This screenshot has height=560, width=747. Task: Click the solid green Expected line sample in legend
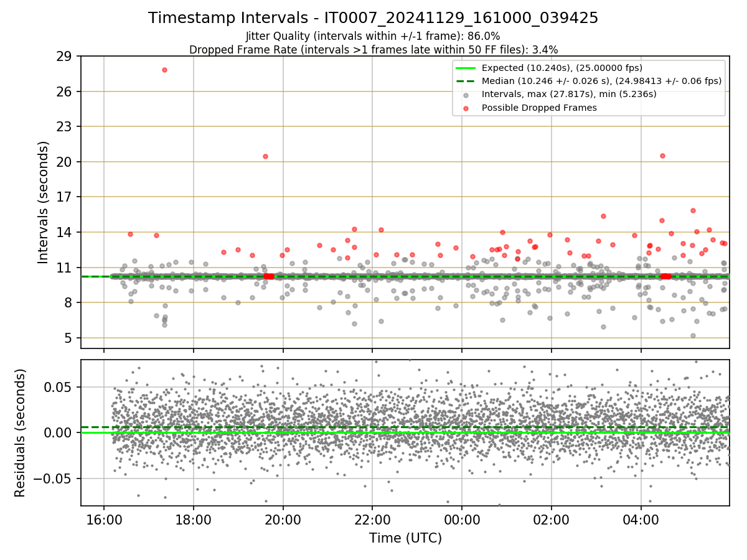click(x=466, y=68)
